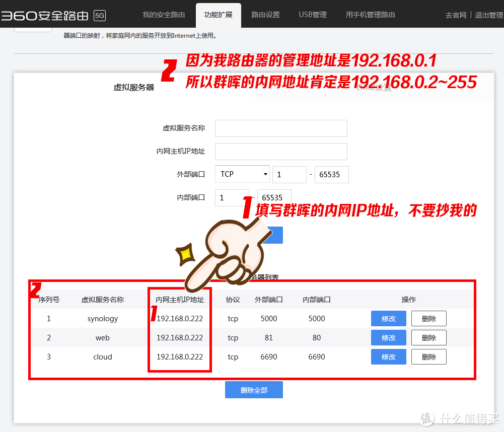Image resolution: width=504 pixels, height=432 pixels.
Task: Click 删除 for the synology entry
Action: [x=429, y=319]
